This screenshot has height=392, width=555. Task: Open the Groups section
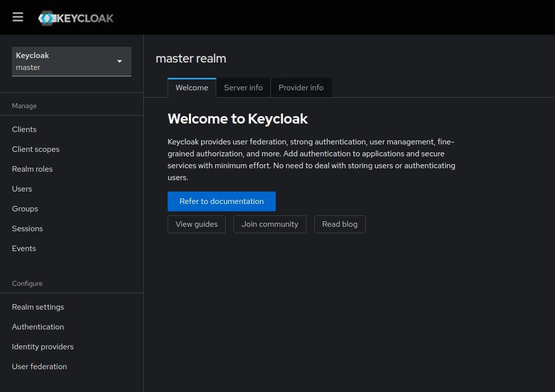(25, 208)
